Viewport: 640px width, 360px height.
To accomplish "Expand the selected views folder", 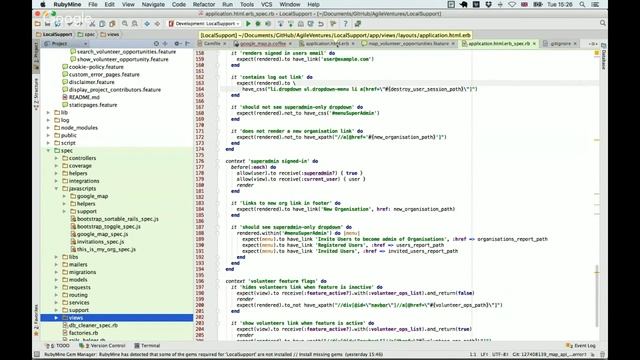I will 56,318.
